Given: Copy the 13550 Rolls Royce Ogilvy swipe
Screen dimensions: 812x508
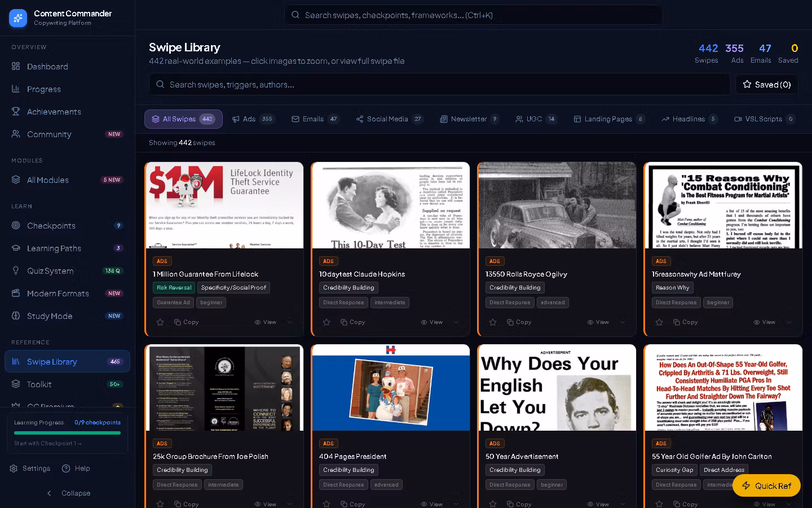Looking at the screenshot, I should point(519,322).
